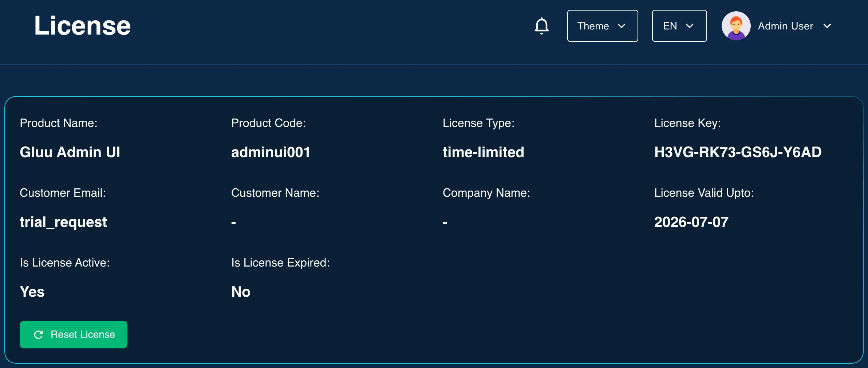Click the valid upto date 2026-07-07
Screen dimensions: 868x368
tap(691, 222)
